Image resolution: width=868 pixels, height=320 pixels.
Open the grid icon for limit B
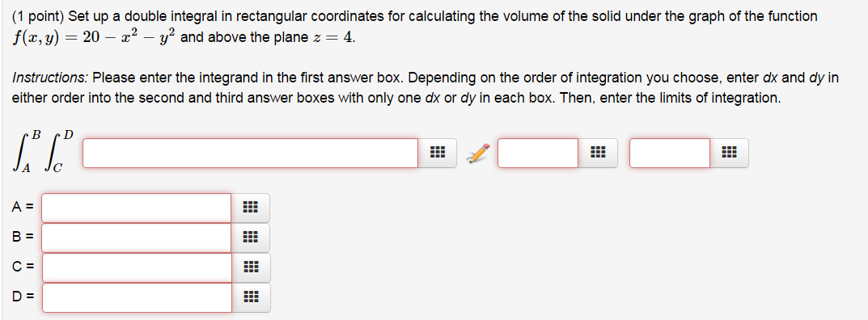[250, 238]
